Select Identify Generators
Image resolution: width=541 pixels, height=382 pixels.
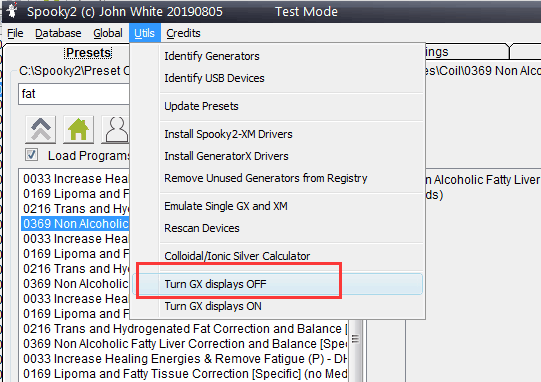click(212, 56)
